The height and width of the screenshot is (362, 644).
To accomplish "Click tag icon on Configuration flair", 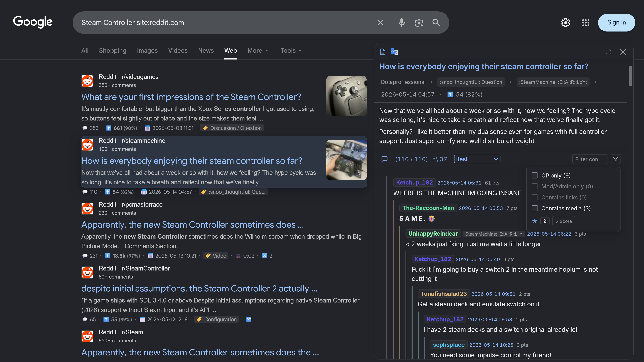I will point(199,320).
